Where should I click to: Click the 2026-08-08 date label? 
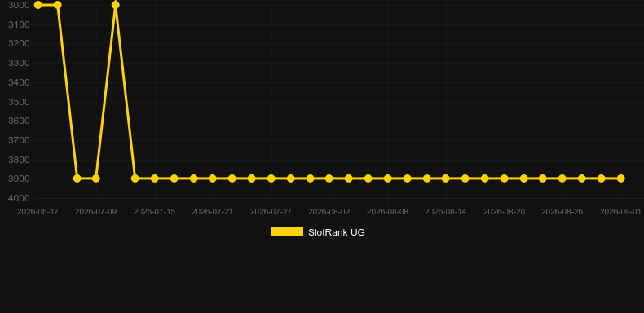388,212
